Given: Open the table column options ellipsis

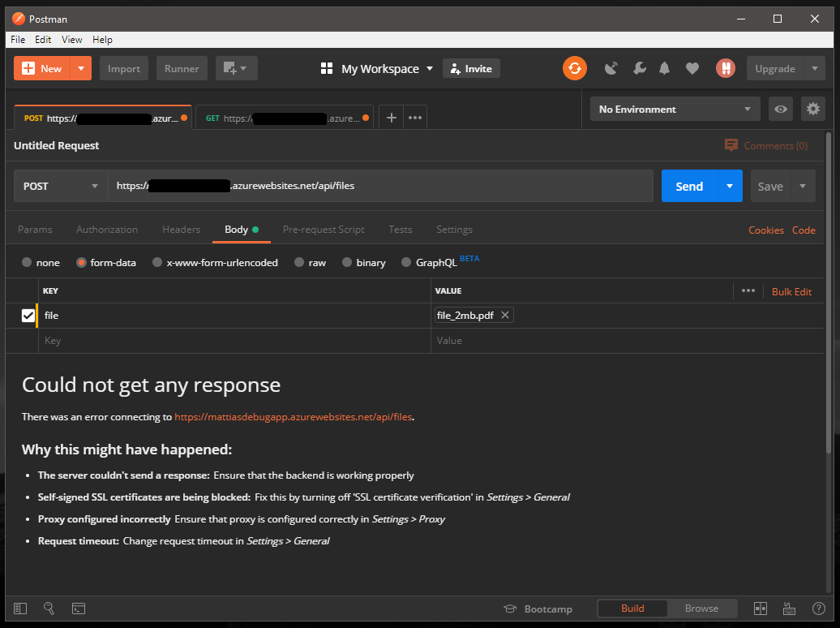Looking at the screenshot, I should 748,290.
